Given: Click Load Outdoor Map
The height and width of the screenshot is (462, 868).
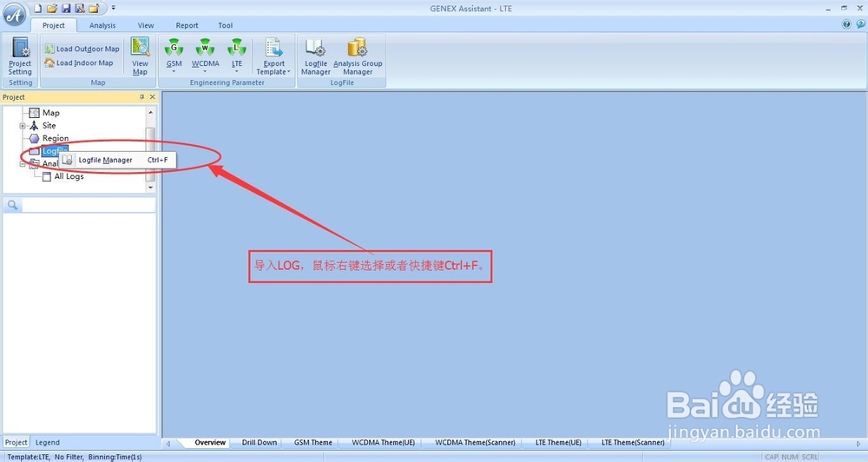Looking at the screenshot, I should 82,49.
